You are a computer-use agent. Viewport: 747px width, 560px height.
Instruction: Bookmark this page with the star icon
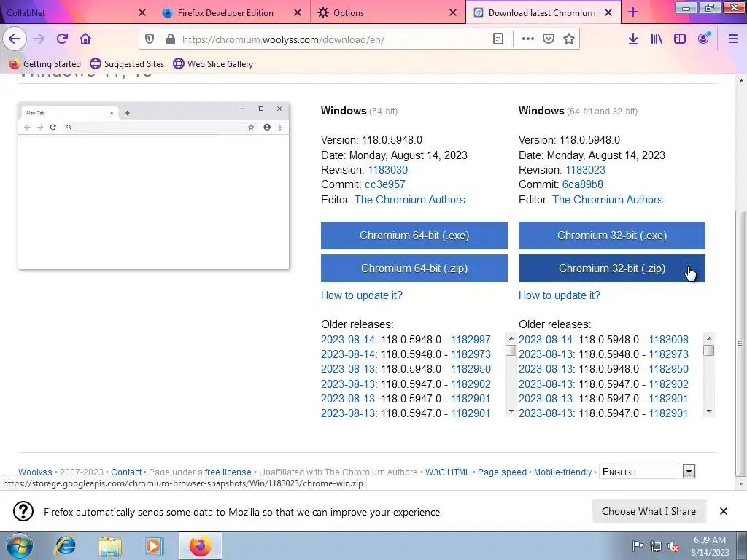click(569, 39)
